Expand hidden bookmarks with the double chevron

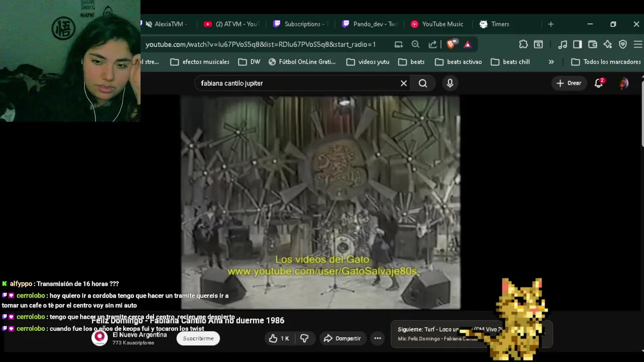pyautogui.click(x=551, y=62)
